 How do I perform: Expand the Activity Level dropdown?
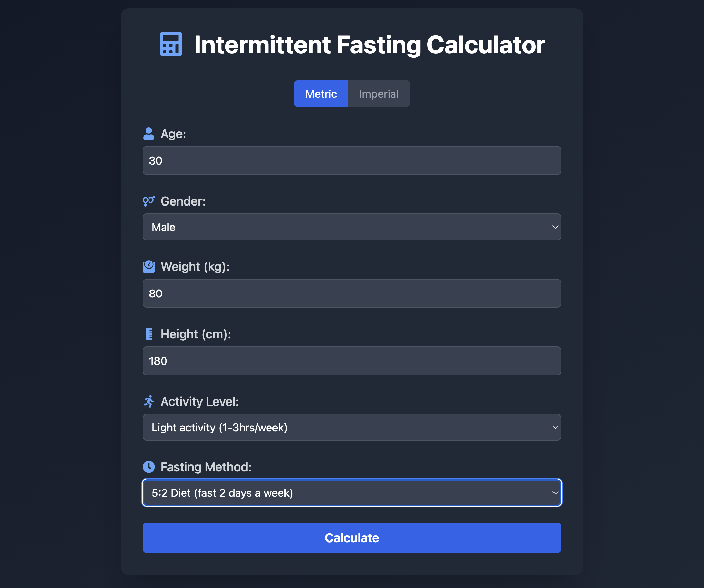click(x=352, y=427)
